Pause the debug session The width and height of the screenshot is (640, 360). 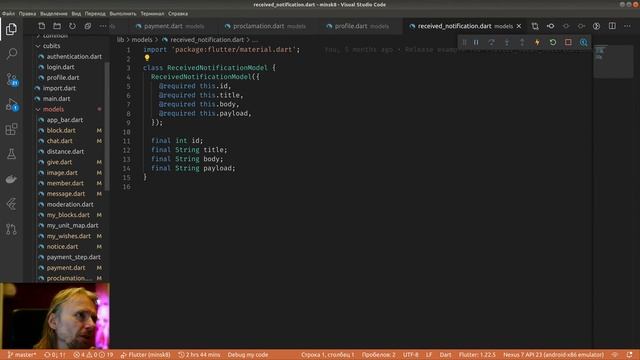point(476,42)
